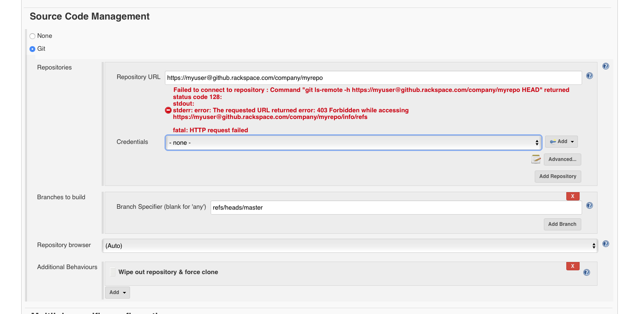The image size is (644, 314).
Task: Open help for Repository browser
Action: pos(606,244)
